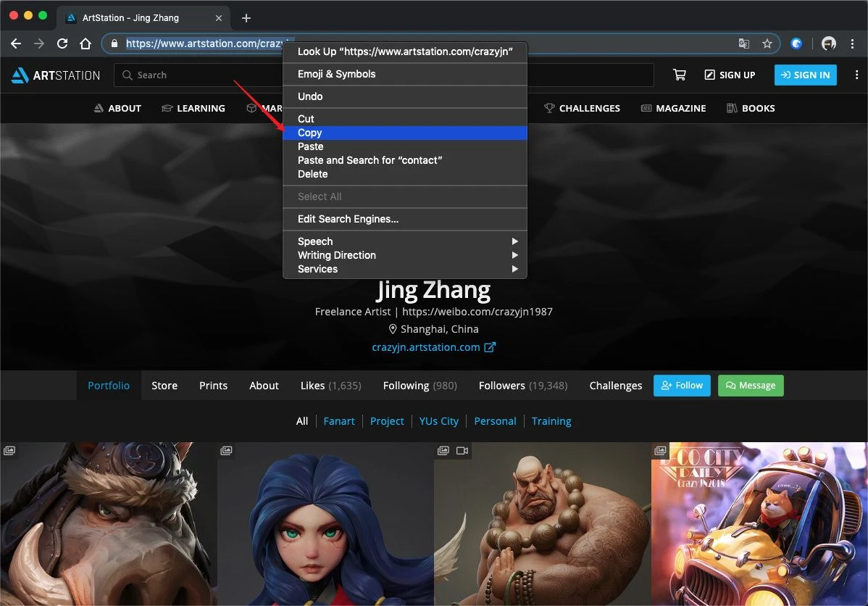
Task: Bookmark page with star icon
Action: tap(767, 43)
